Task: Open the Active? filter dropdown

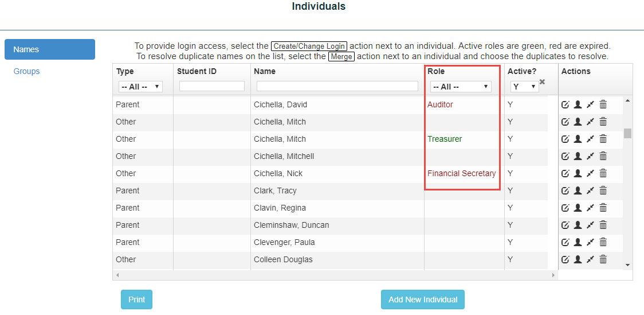Action: tap(524, 87)
